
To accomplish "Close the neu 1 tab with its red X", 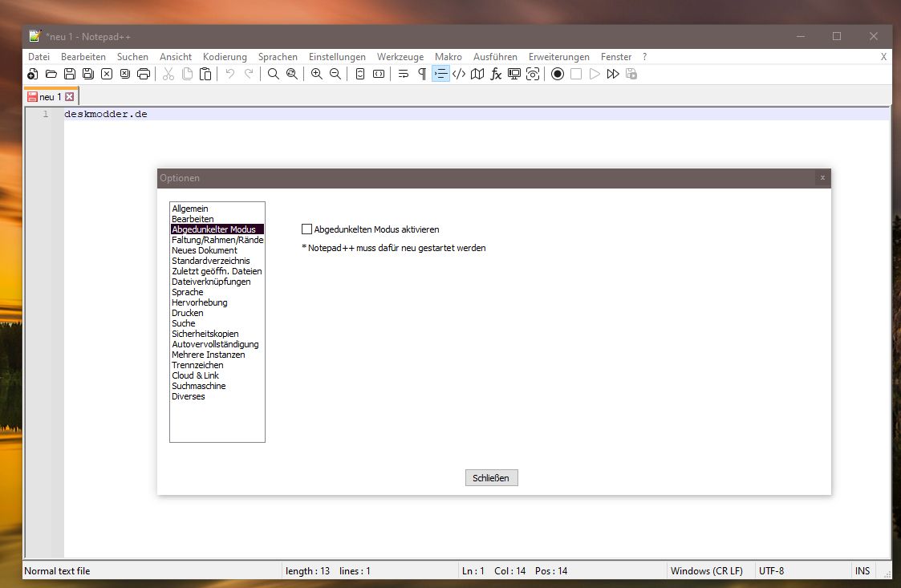I will coord(70,96).
